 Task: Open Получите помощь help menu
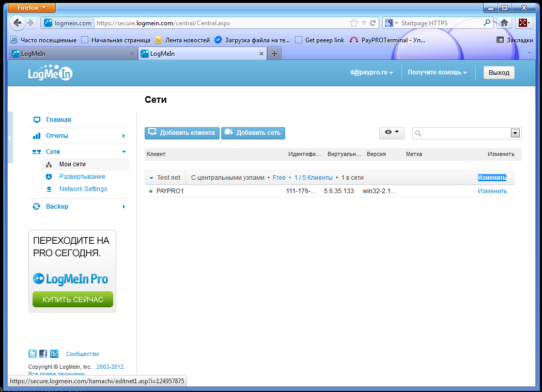(x=437, y=73)
